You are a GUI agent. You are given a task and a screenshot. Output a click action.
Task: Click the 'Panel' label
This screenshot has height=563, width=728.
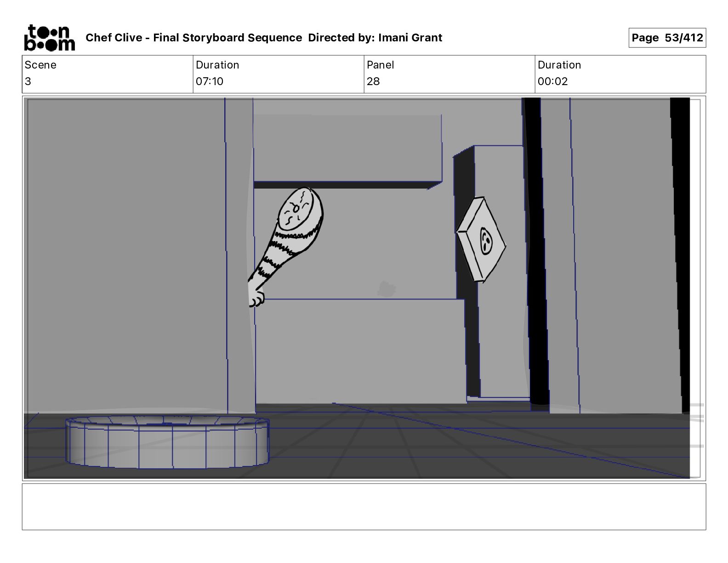point(381,65)
